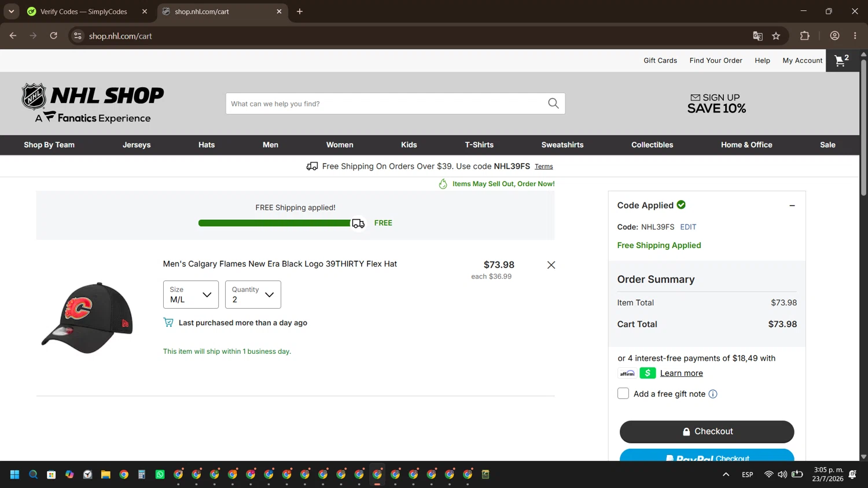The height and width of the screenshot is (488, 868).
Task: Open the Jerseys menu
Action: (137, 145)
